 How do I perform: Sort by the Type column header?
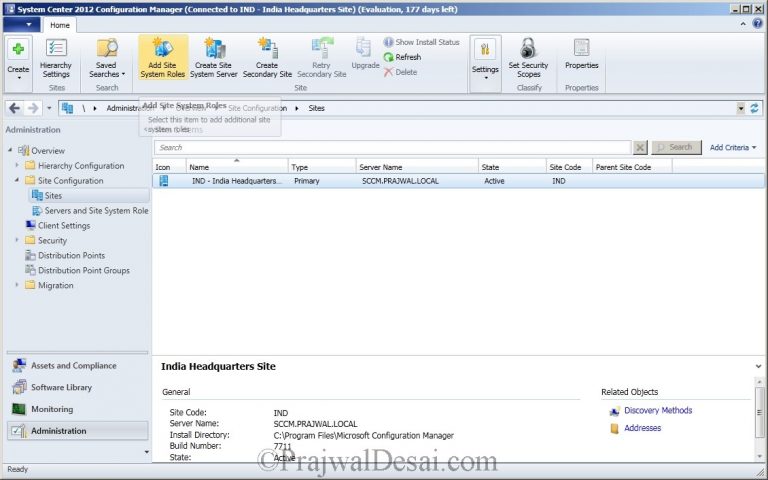point(322,167)
